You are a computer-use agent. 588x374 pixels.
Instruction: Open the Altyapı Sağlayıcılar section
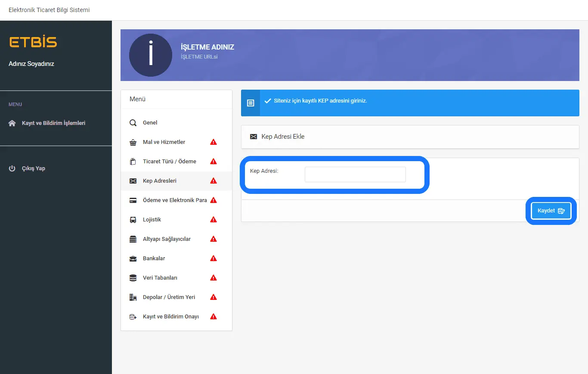[x=167, y=239]
